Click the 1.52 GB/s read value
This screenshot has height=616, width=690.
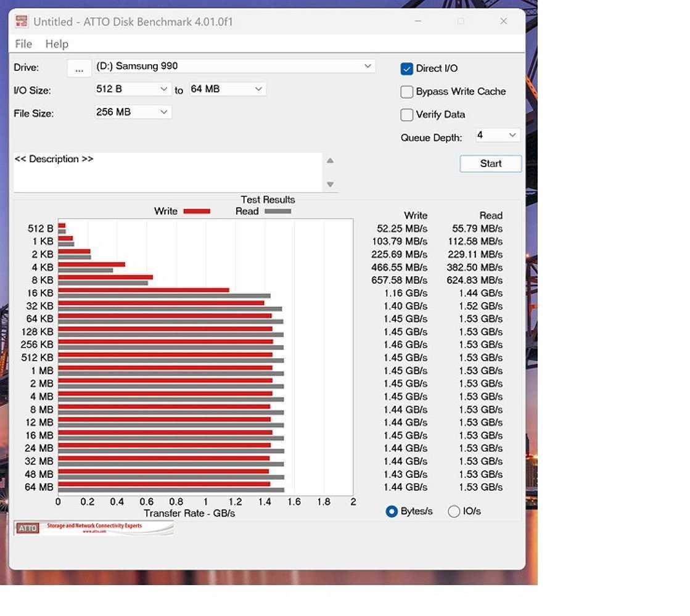click(x=480, y=306)
